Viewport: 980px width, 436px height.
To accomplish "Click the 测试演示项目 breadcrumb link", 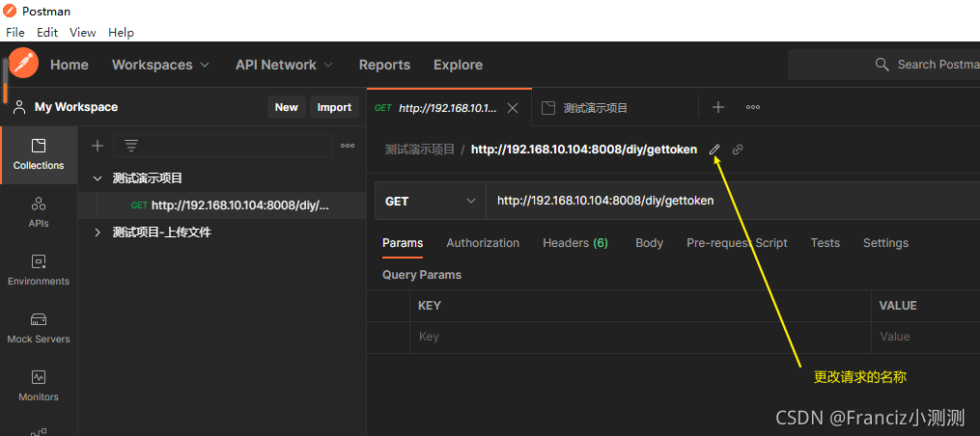I will pyautogui.click(x=420, y=150).
